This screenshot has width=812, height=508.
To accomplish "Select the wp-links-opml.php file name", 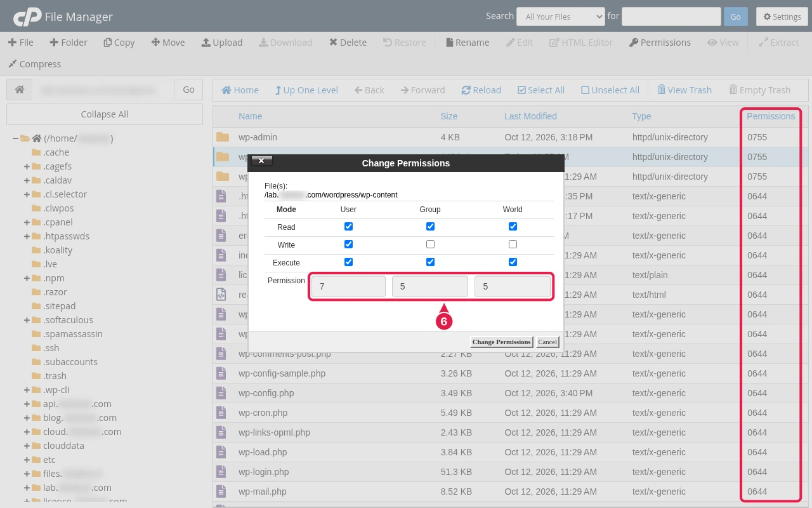I will (274, 432).
